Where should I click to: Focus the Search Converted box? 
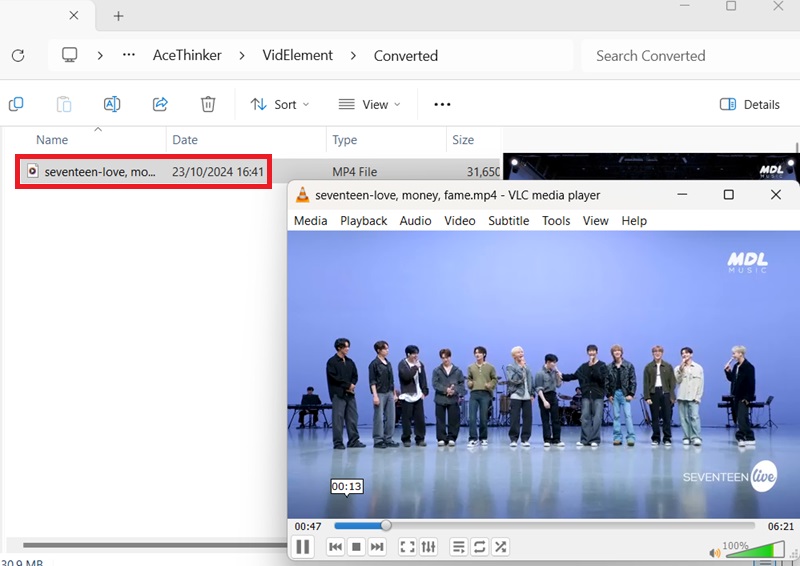[x=690, y=56]
